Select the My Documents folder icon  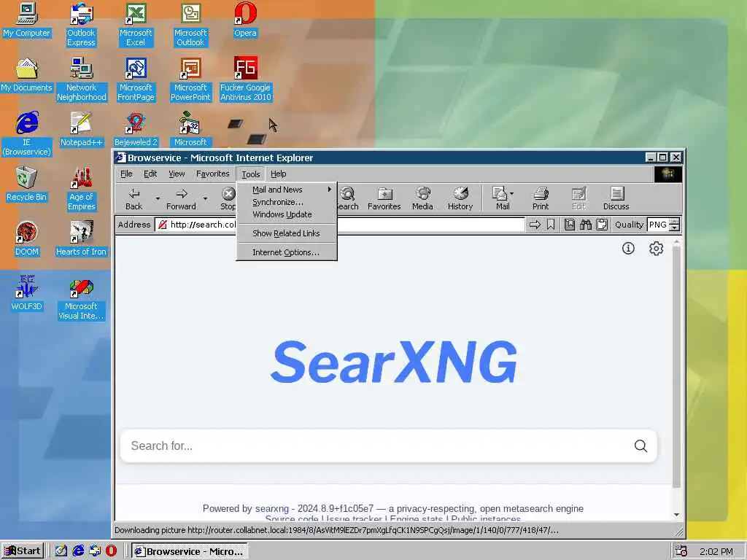pos(27,75)
